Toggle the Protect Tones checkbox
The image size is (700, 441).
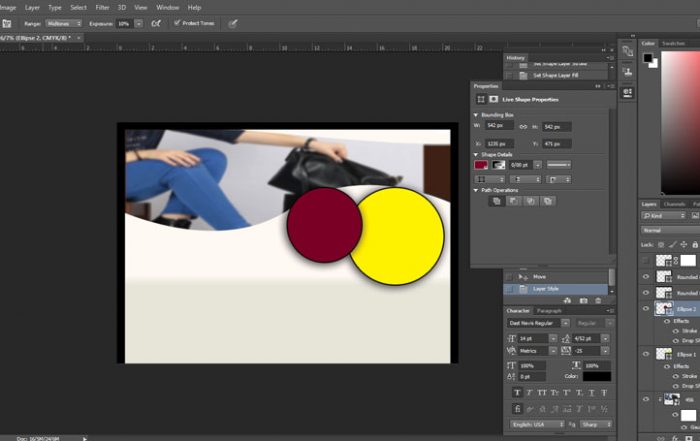177,23
